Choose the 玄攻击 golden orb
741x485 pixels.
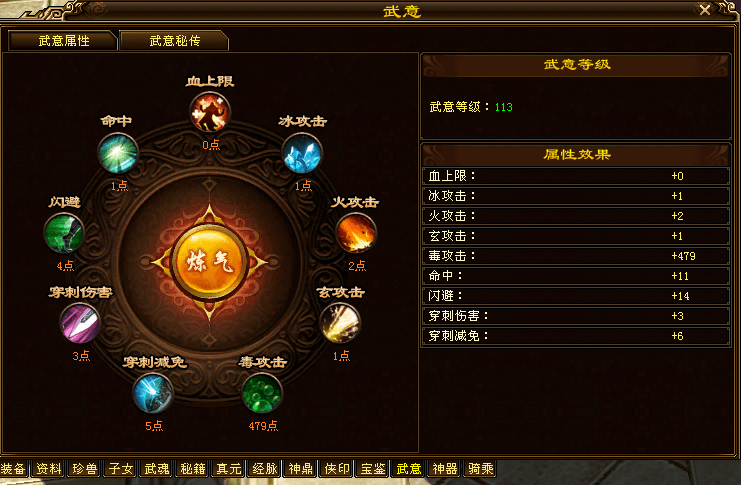click(340, 323)
